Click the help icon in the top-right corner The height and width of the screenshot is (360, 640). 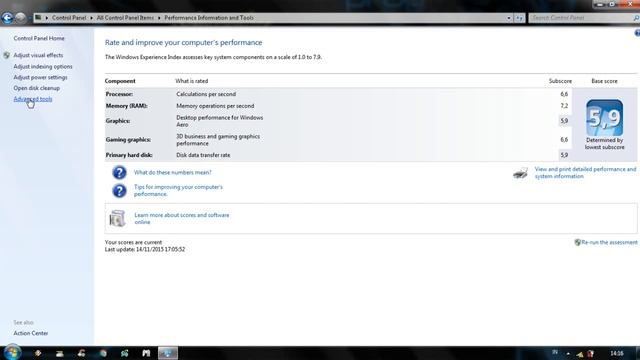pyautogui.click(x=637, y=33)
